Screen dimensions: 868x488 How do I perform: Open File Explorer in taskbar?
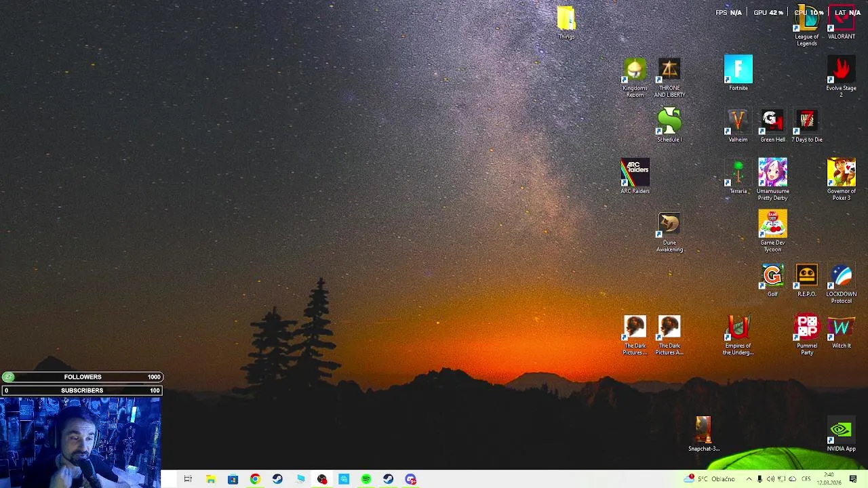point(210,479)
